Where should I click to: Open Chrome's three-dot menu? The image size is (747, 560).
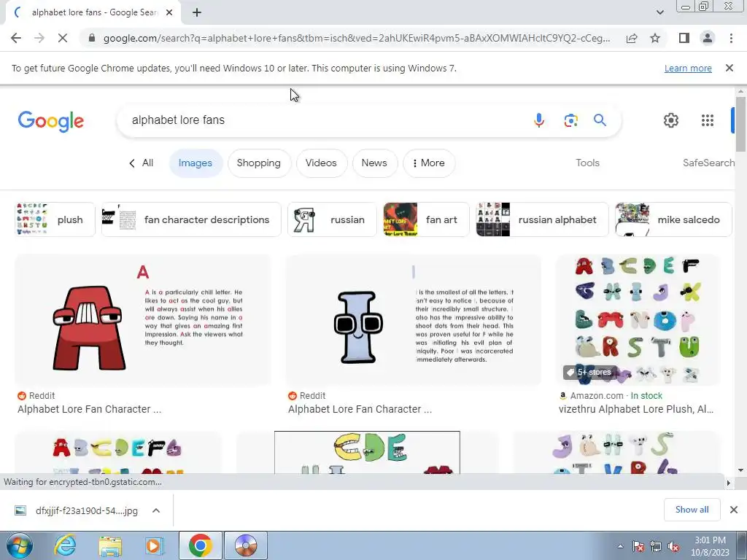coord(731,38)
